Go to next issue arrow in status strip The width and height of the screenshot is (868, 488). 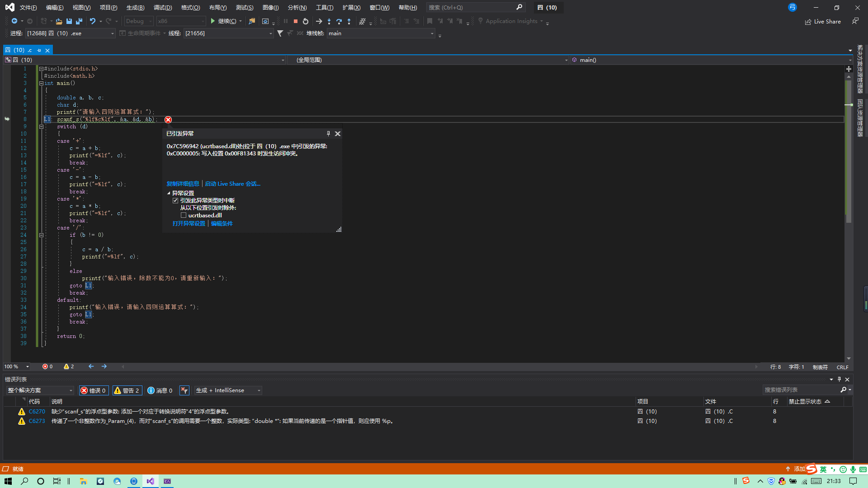tap(104, 366)
